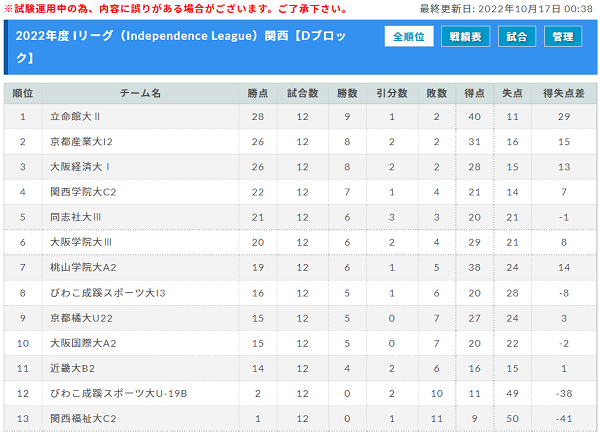Open びわこ成蹊スポーツ大U-19B entry
Screen dimensions: 600x433
[x=119, y=393]
